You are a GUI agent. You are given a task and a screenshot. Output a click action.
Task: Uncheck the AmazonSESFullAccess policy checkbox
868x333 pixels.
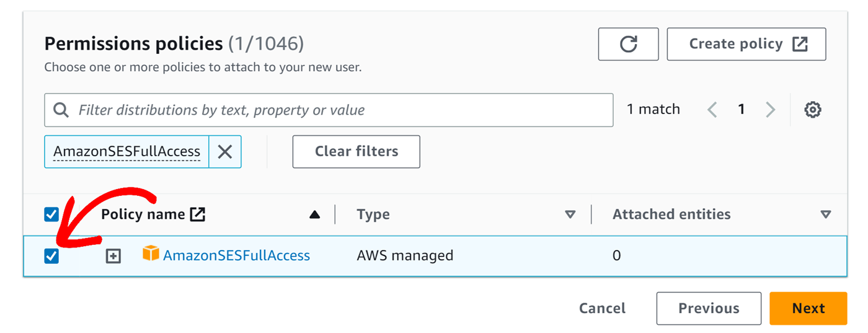click(51, 255)
